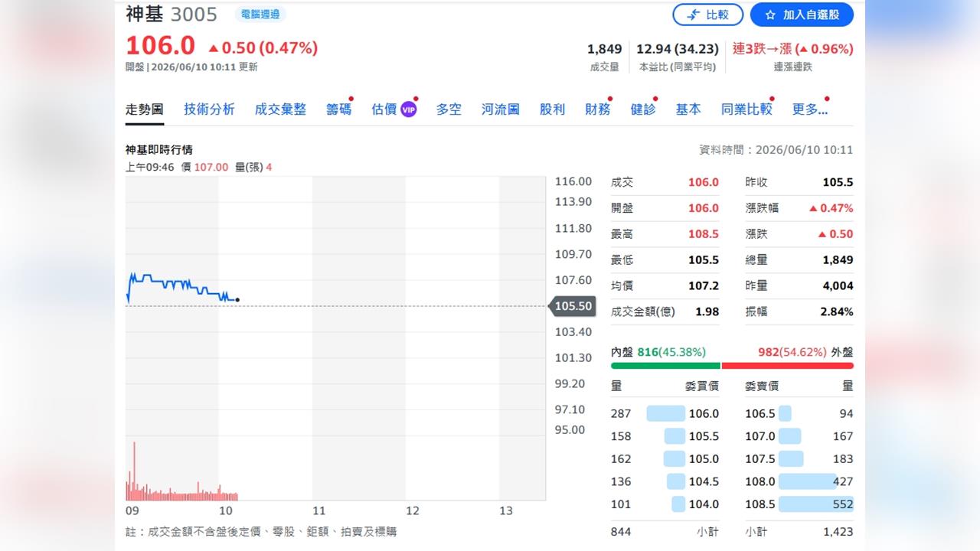Click the bid price 104.5 row

click(665, 481)
